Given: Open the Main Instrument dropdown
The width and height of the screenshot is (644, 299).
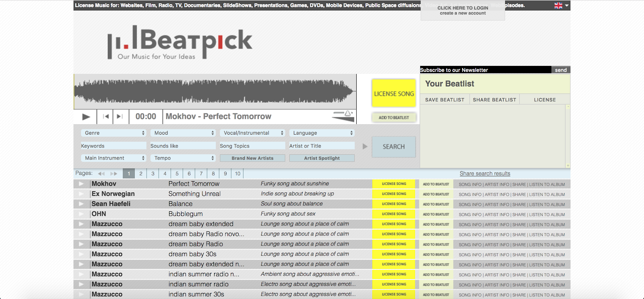Looking at the screenshot, I should (x=114, y=158).
